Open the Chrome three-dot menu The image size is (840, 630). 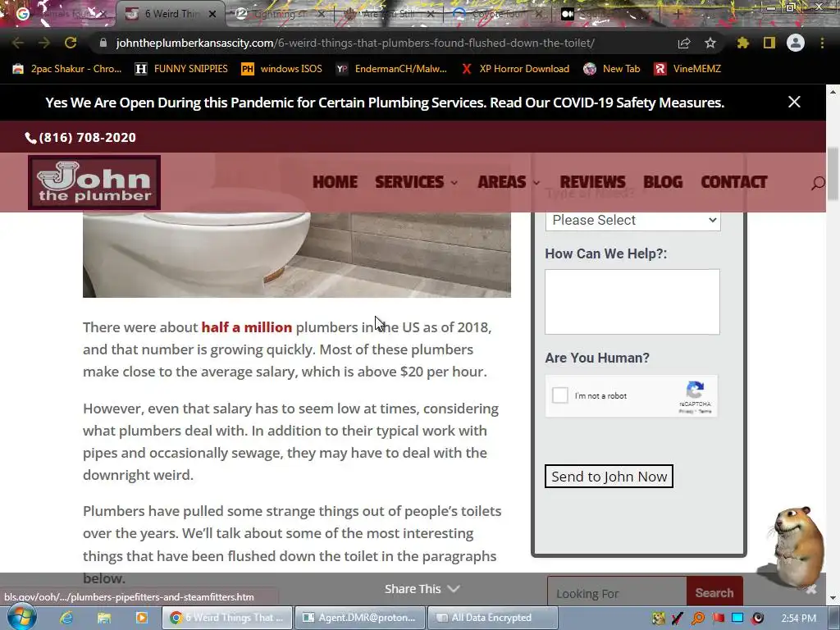click(x=822, y=43)
